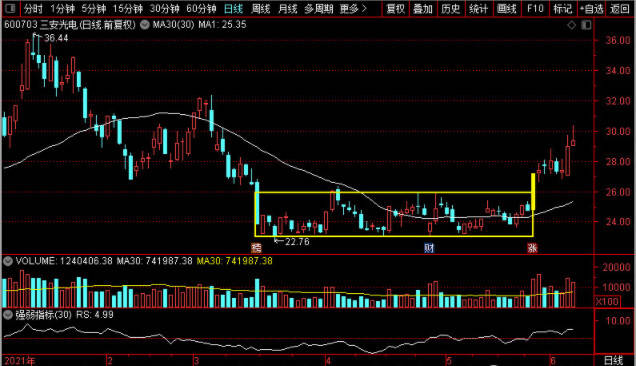
Task: Click the yellow MA30: 741987.38 label
Action: (234, 261)
